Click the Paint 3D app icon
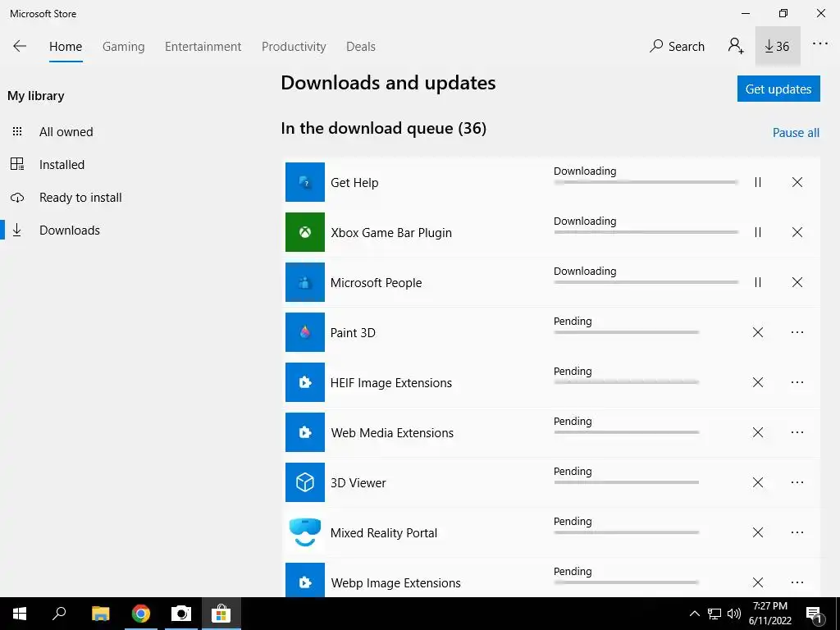The image size is (840, 630). click(x=305, y=332)
